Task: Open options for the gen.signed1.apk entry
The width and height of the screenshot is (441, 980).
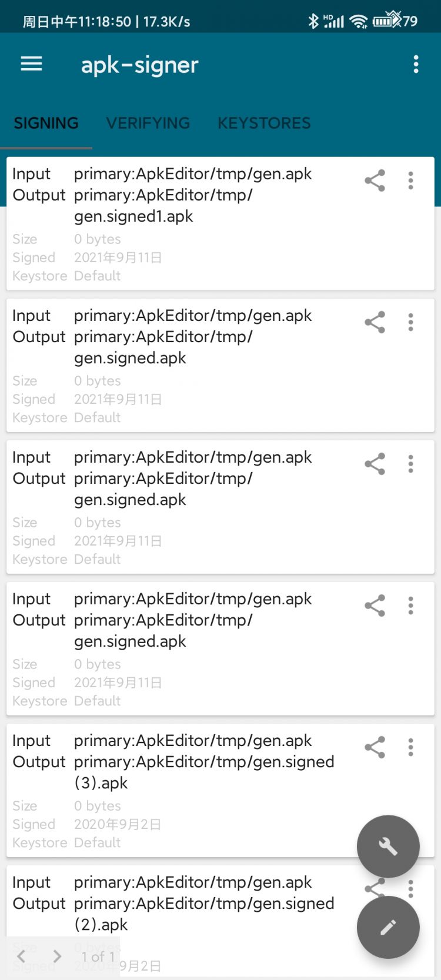Action: point(410,181)
